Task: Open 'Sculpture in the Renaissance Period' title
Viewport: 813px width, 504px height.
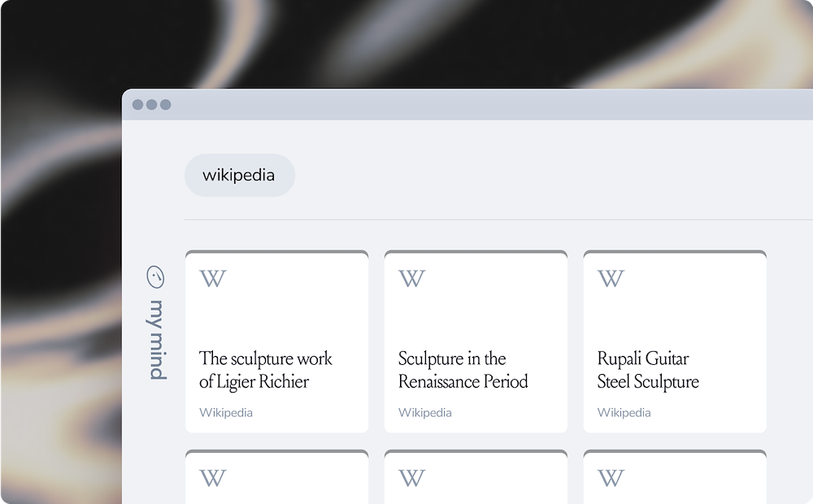Action: point(463,370)
